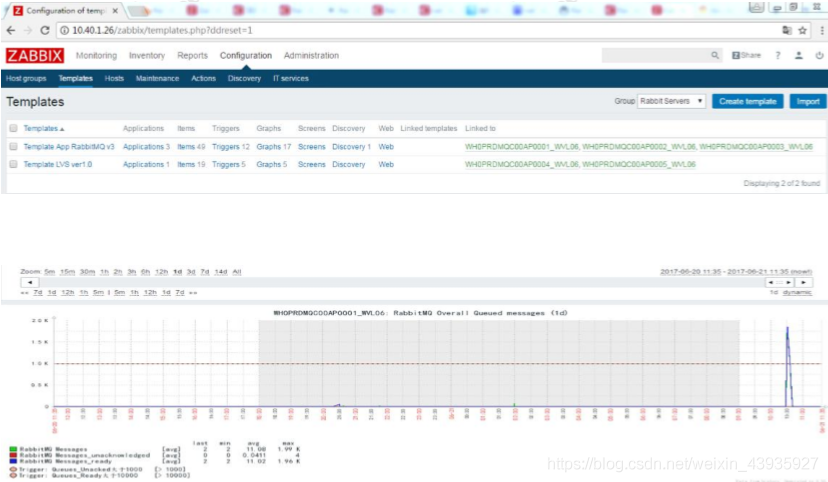Click the Zabbix logo
The height and width of the screenshot is (482, 828).
tap(35, 56)
